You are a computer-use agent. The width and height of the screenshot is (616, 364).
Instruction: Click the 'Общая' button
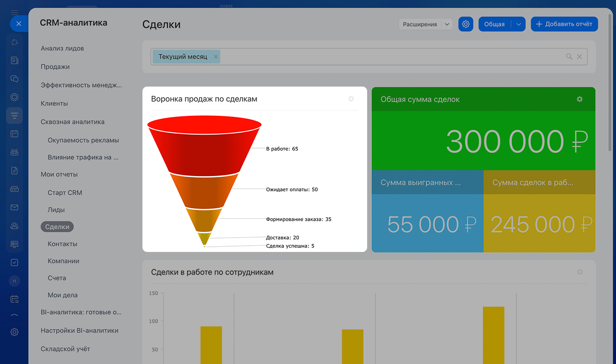(494, 24)
